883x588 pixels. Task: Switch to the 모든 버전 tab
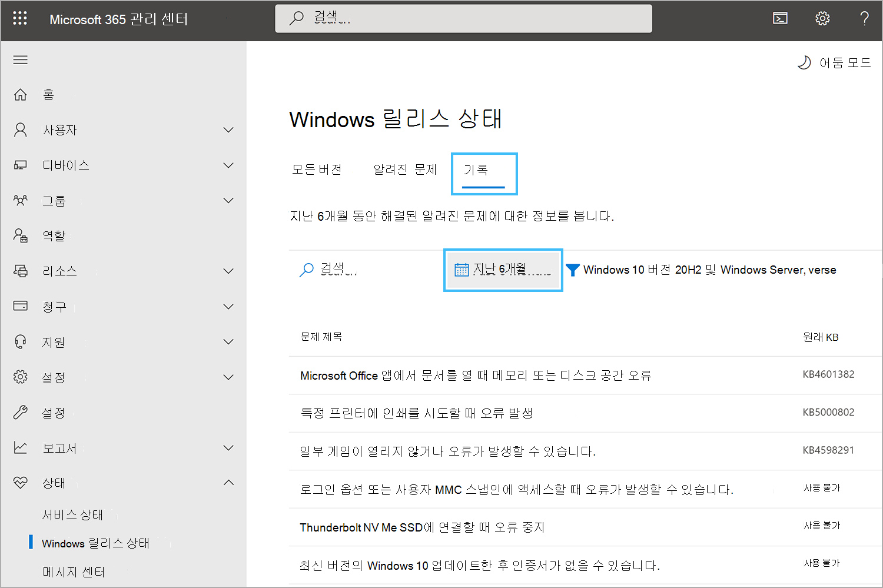coord(317,170)
